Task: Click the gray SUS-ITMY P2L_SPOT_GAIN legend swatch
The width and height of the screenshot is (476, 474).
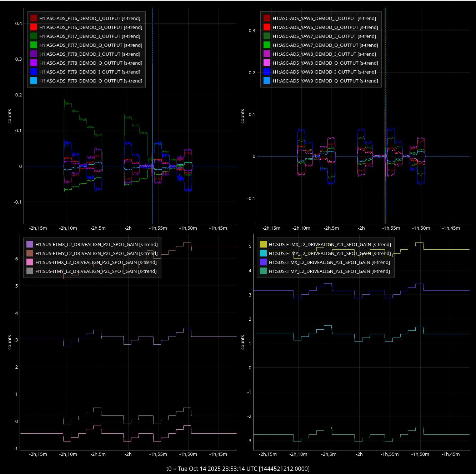Action: [x=30, y=271]
